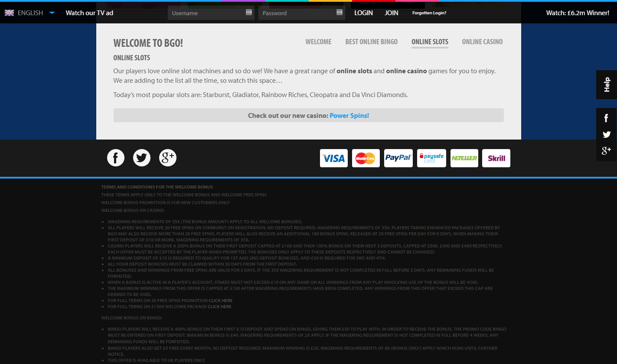Focus the Username input field

point(211,13)
